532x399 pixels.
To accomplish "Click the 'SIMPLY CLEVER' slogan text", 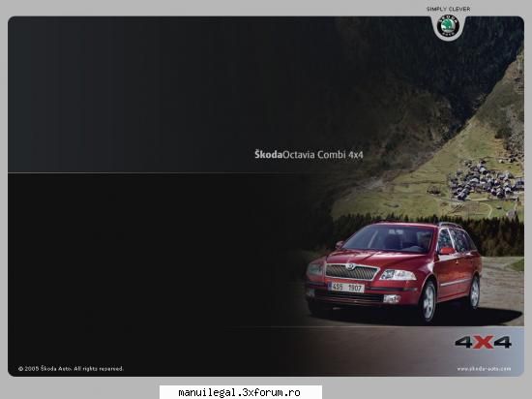I will pyautogui.click(x=448, y=9).
